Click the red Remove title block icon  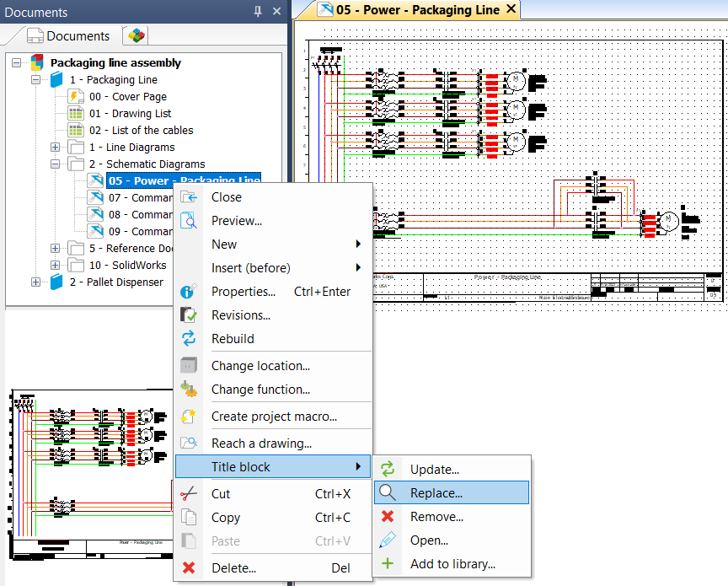(388, 517)
